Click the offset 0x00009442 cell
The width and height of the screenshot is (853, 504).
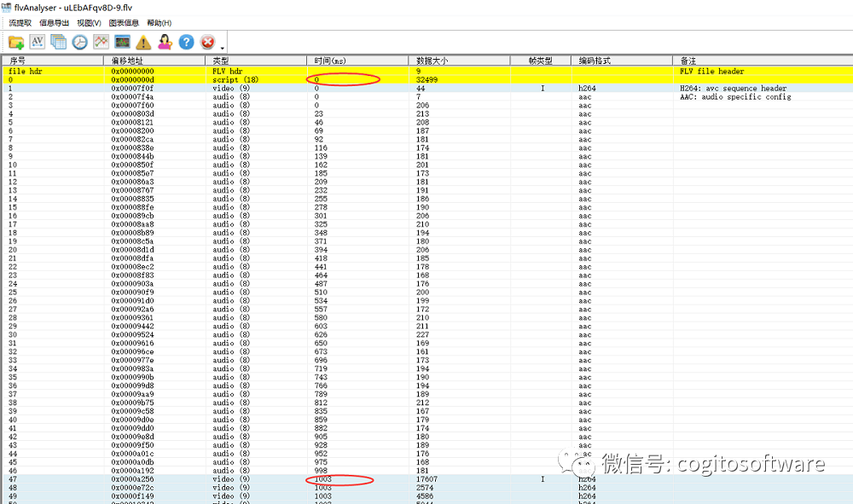132,327
